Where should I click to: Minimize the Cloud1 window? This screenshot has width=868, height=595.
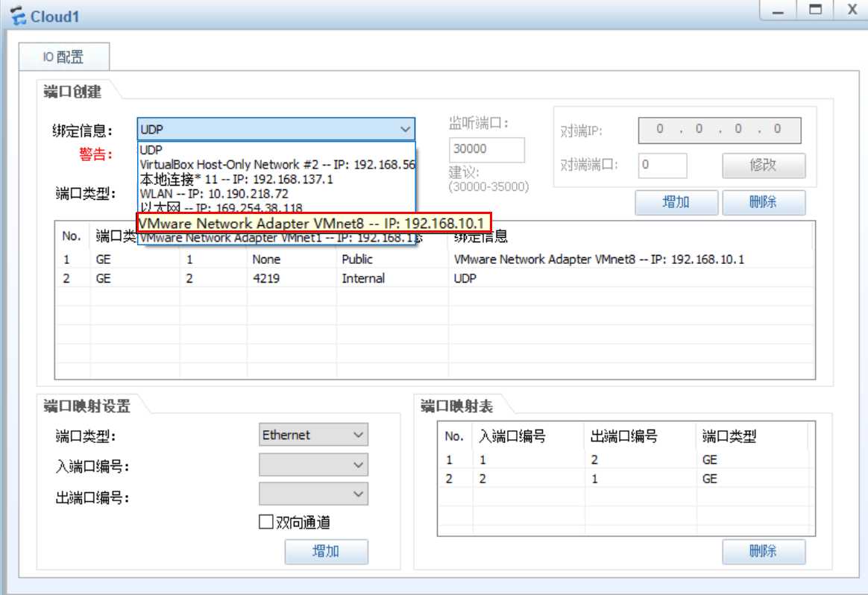coord(778,10)
